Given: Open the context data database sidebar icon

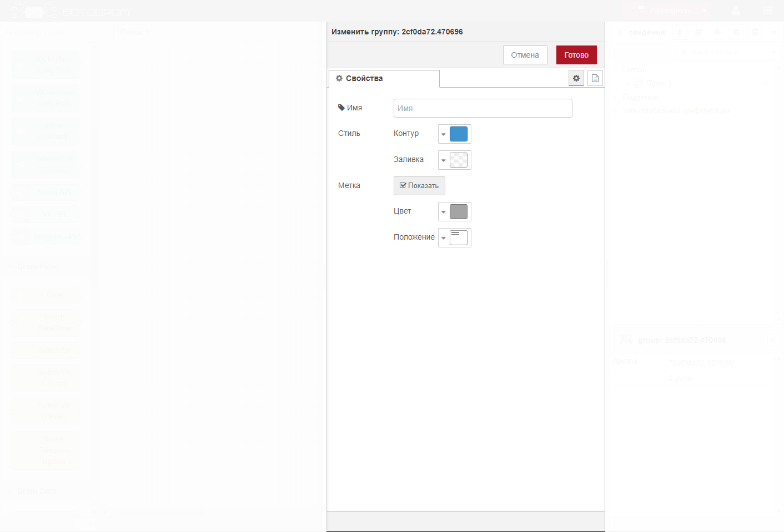Looking at the screenshot, I should (755, 32).
